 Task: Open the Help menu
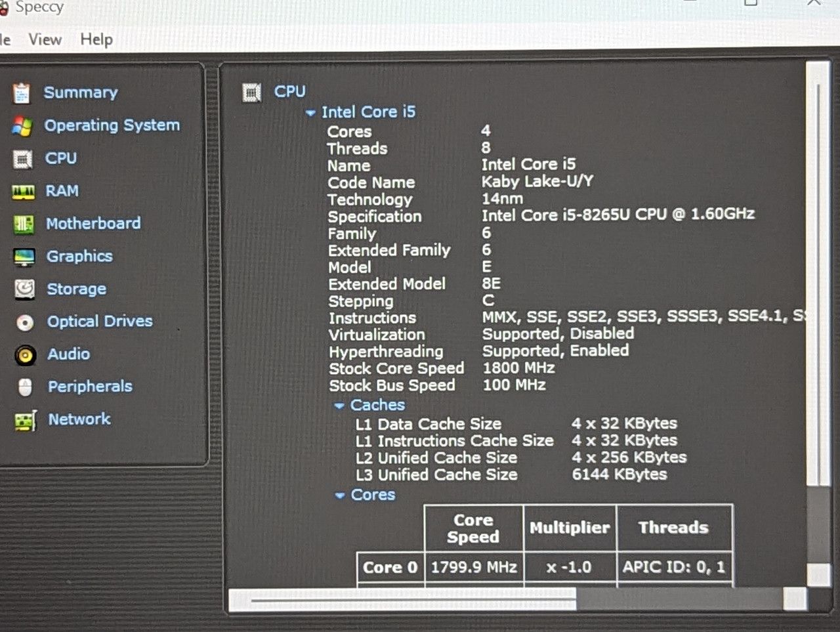tap(96, 40)
